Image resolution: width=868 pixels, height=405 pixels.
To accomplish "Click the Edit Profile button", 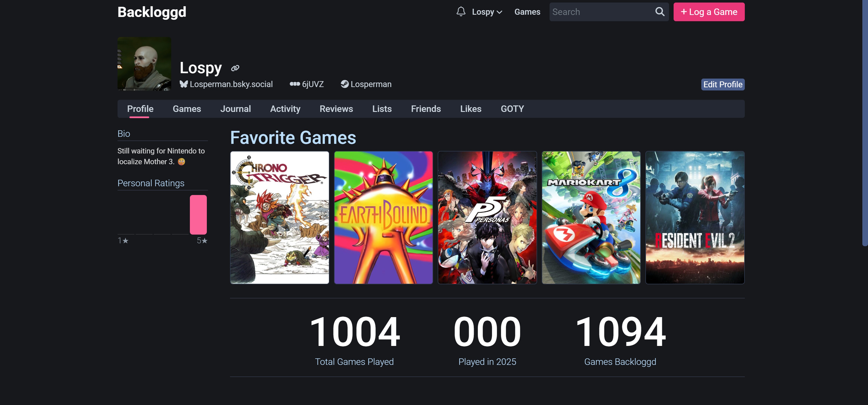I will 722,85.
